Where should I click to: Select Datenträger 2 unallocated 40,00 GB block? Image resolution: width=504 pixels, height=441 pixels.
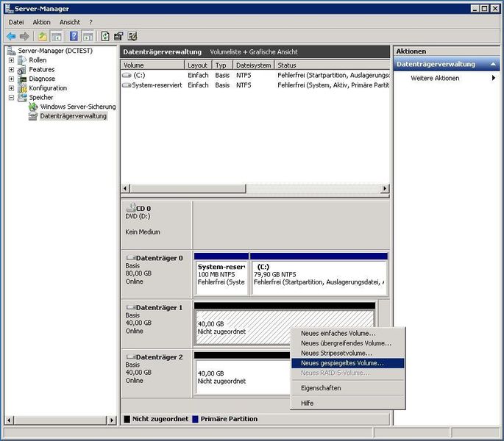pos(243,374)
